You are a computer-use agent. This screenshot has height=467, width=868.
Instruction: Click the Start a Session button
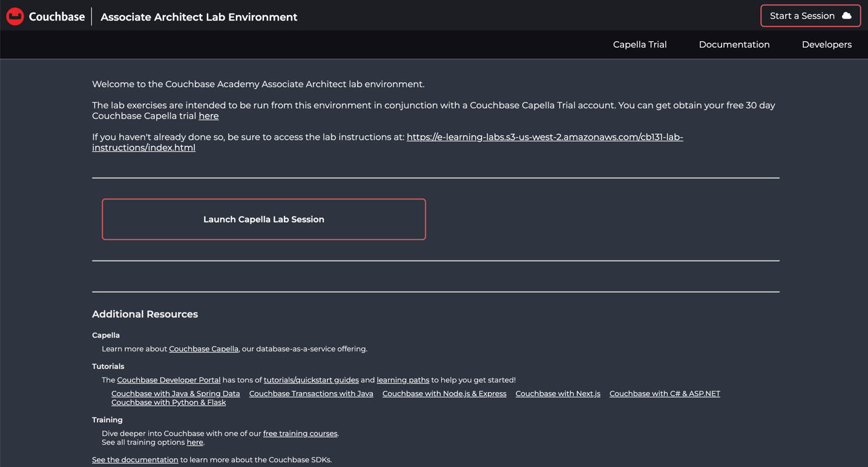click(x=810, y=16)
